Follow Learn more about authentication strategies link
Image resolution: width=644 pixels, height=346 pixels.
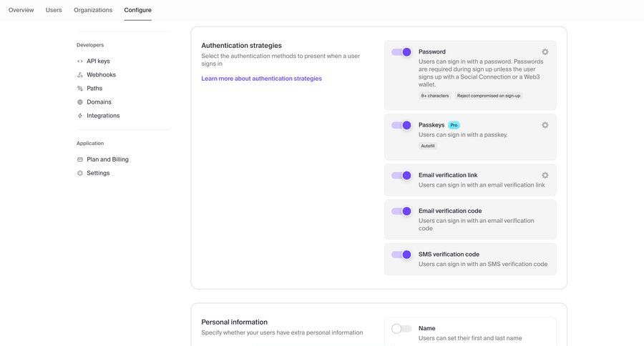tap(262, 79)
